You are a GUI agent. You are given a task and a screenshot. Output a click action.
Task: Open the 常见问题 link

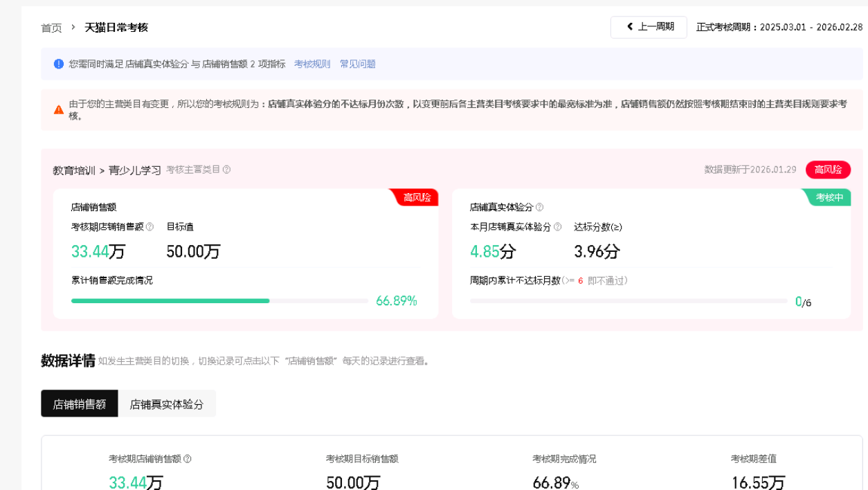357,64
